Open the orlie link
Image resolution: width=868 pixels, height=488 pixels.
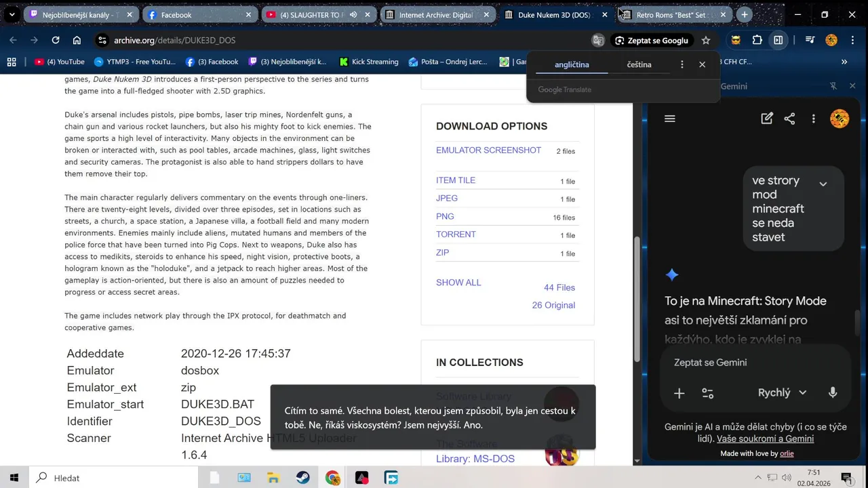click(787, 454)
